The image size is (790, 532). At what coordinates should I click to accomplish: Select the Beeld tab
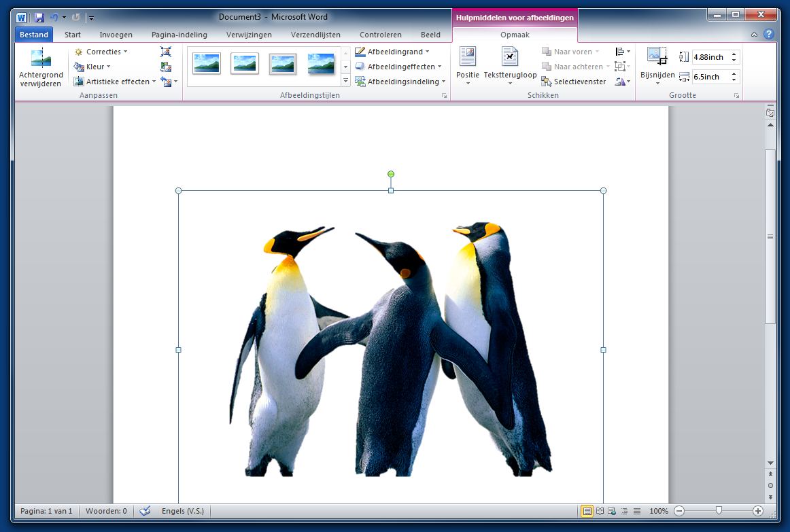pos(430,35)
